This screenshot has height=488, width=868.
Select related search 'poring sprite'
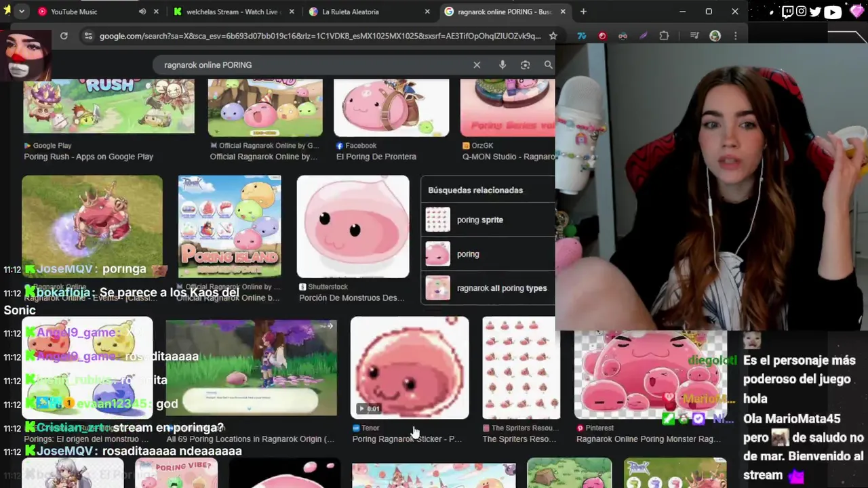488,220
